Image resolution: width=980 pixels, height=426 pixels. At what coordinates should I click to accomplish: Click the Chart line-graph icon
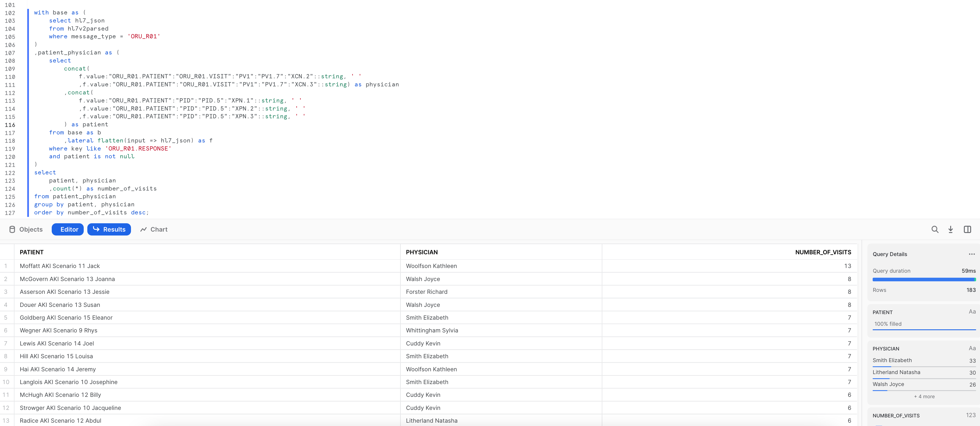143,229
